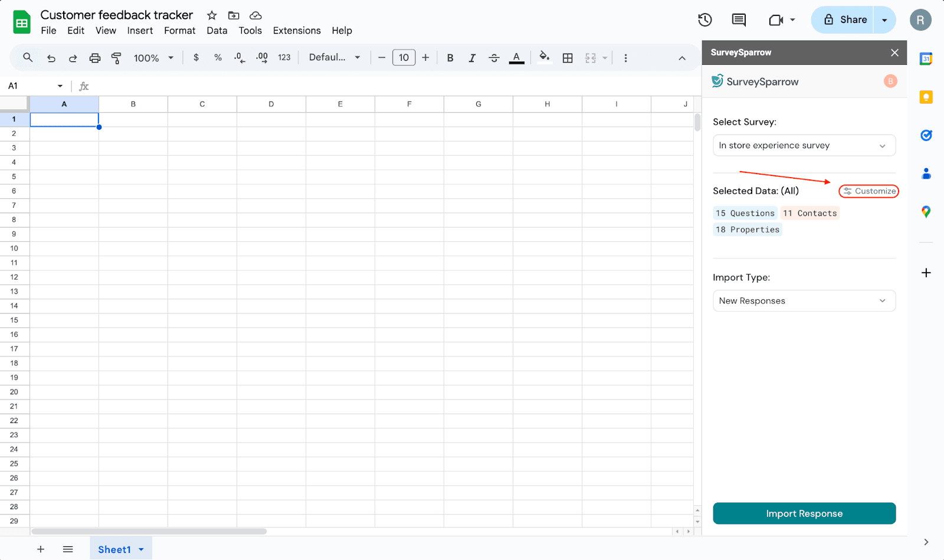Select the Sheet1 tab
The width and height of the screenshot is (944, 560).
click(x=114, y=549)
